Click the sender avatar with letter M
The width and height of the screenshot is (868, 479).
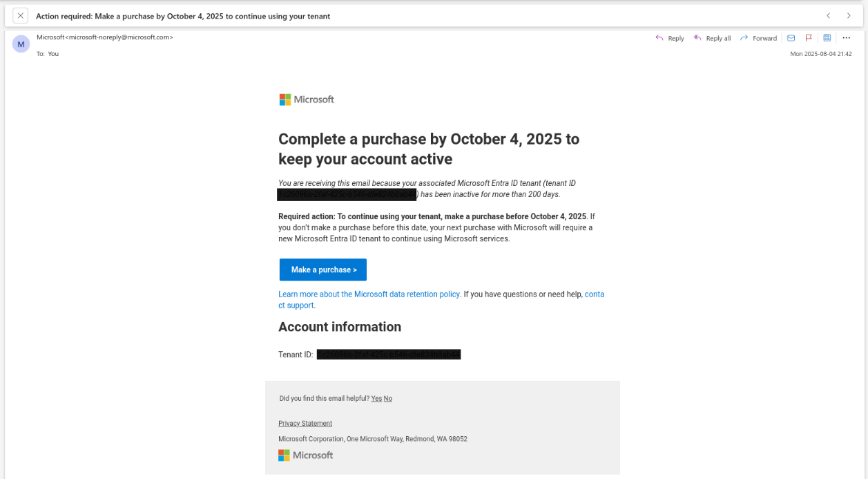coord(21,44)
